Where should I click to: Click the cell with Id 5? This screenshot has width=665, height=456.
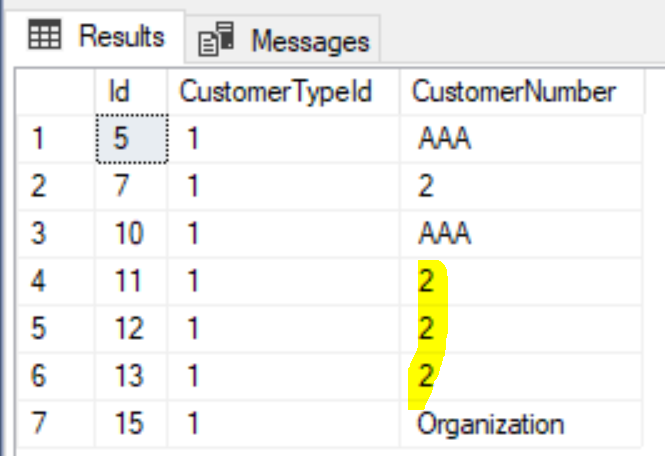[x=132, y=139]
